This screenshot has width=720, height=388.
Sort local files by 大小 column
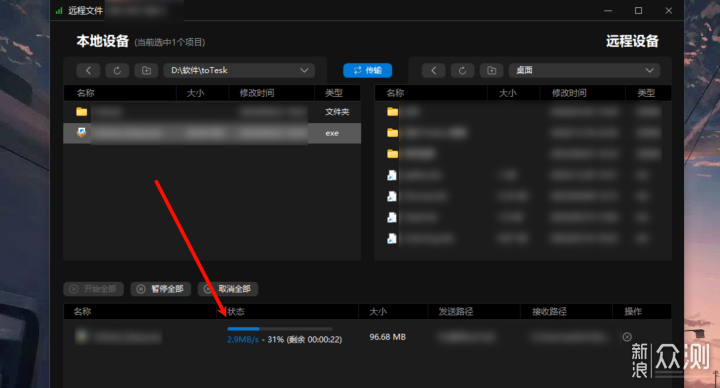[196, 93]
